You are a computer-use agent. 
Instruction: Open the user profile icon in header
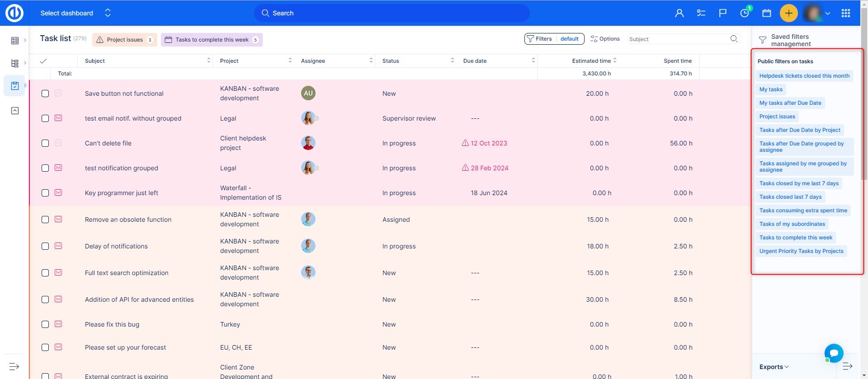(679, 13)
